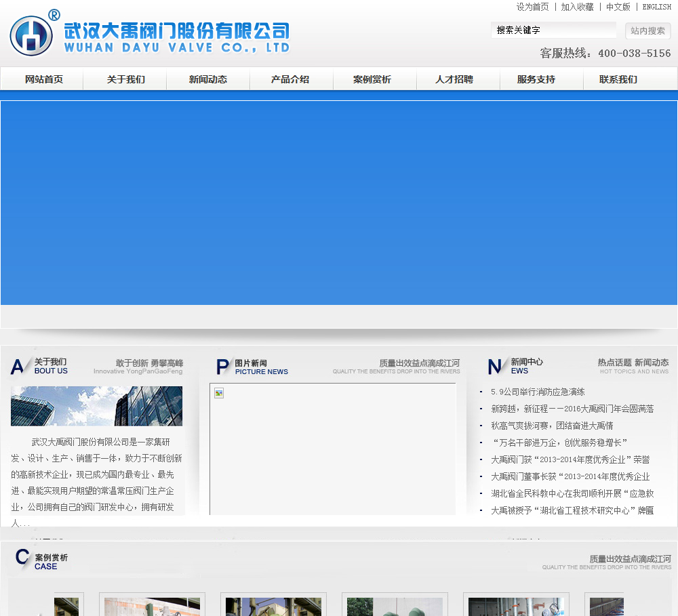The image size is (678, 616).
Task: Focus the 搜索关键字 search field
Action: [x=553, y=30]
